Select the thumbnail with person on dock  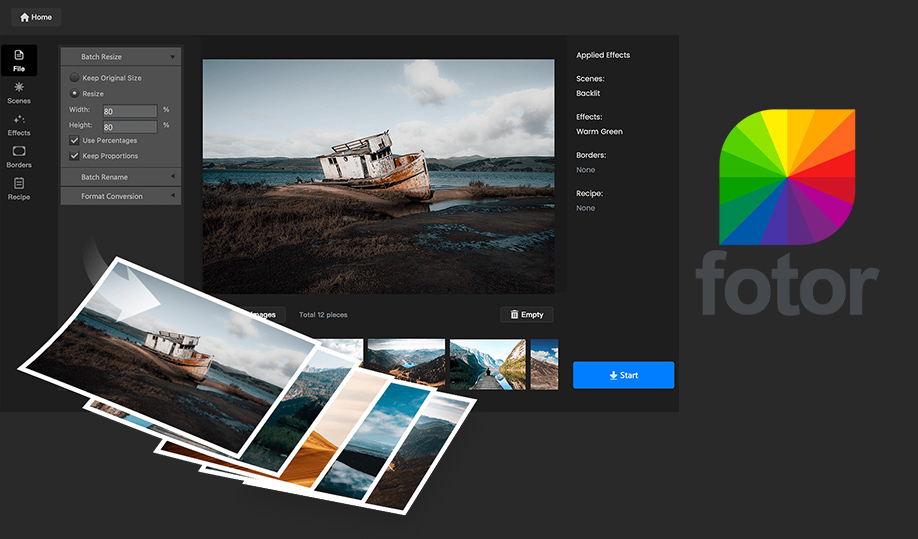488,364
